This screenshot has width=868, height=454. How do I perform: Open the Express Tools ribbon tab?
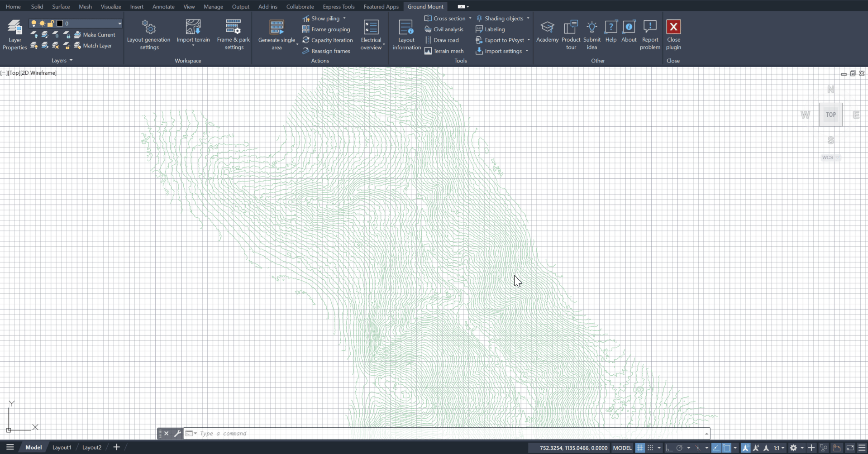tap(339, 6)
